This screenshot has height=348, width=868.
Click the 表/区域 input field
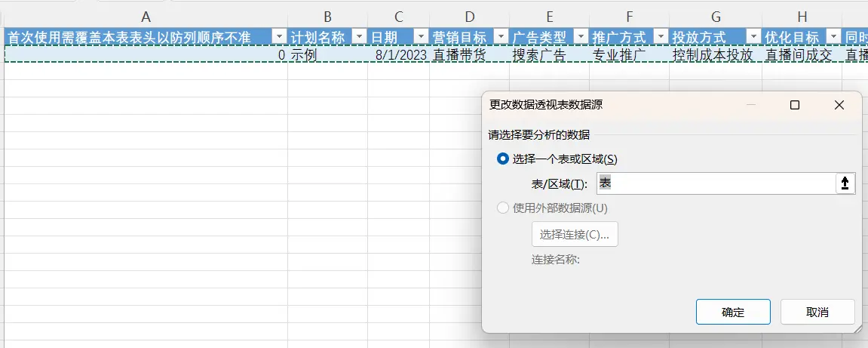point(715,183)
